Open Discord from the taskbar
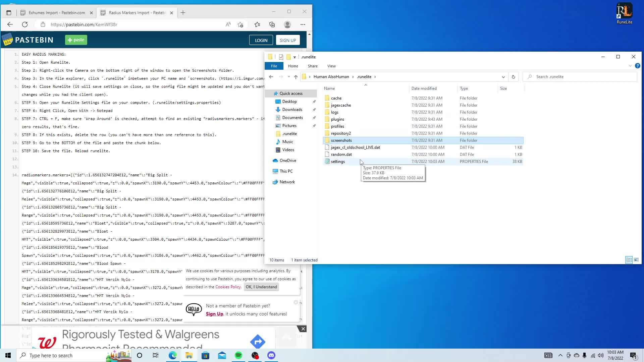The width and height of the screenshot is (644, 362). pyautogui.click(x=271, y=355)
